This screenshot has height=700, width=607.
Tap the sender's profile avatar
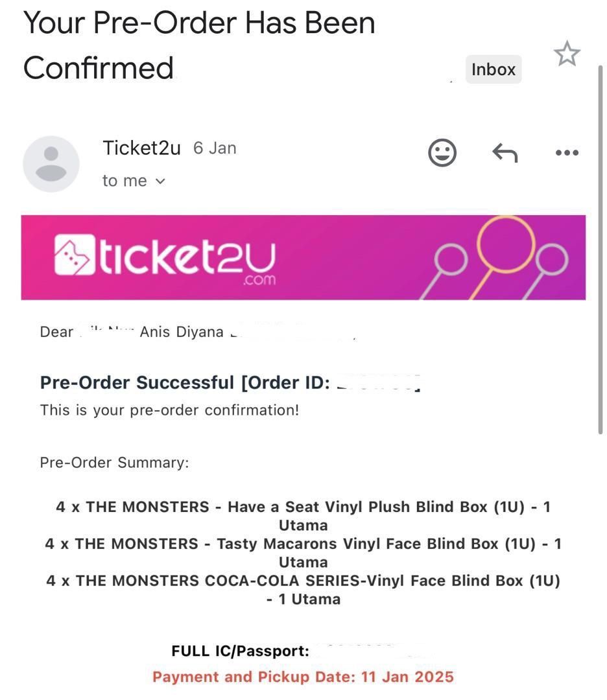[51, 164]
